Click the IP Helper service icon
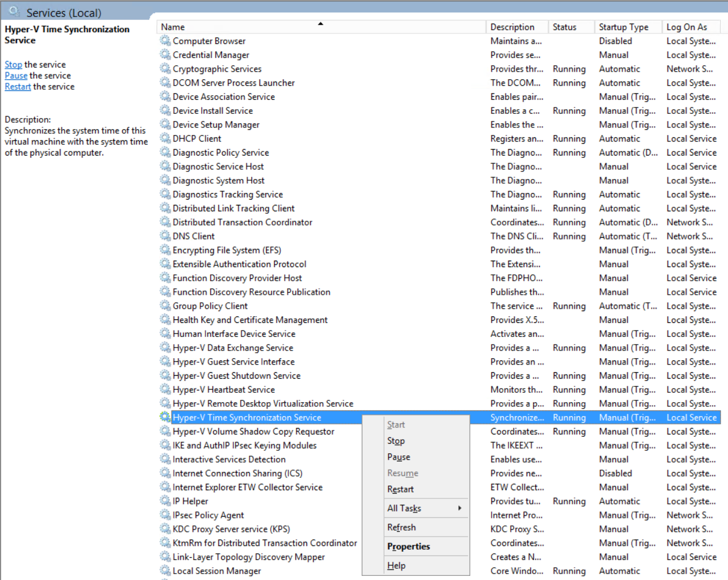The image size is (728, 580). pyautogui.click(x=165, y=501)
